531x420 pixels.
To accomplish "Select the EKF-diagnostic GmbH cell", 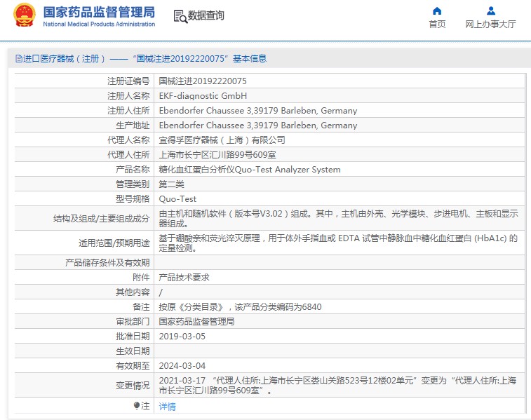I will click(203, 96).
